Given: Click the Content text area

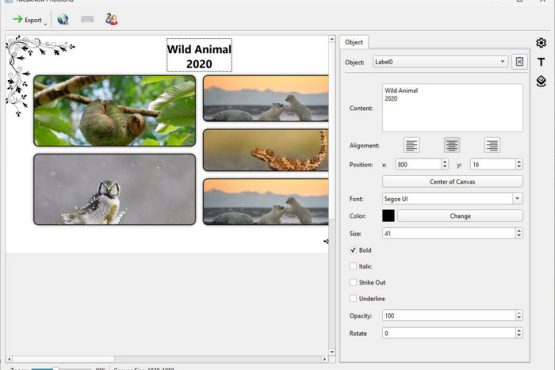Looking at the screenshot, I should point(452,108).
